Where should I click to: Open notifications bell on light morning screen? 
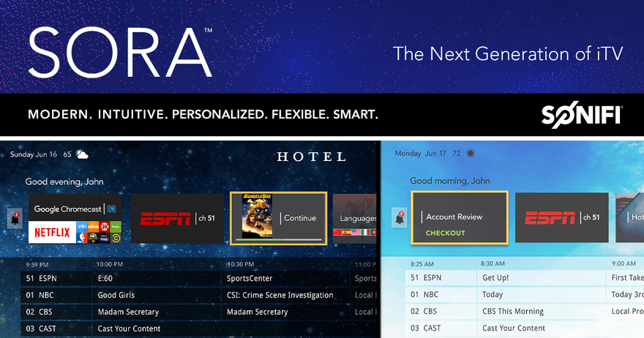400,218
